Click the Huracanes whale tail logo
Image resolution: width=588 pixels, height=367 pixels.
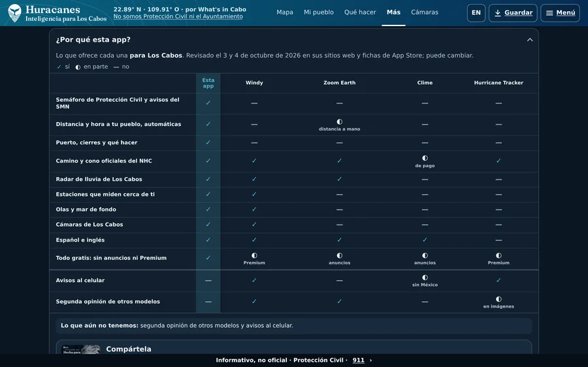click(x=14, y=13)
